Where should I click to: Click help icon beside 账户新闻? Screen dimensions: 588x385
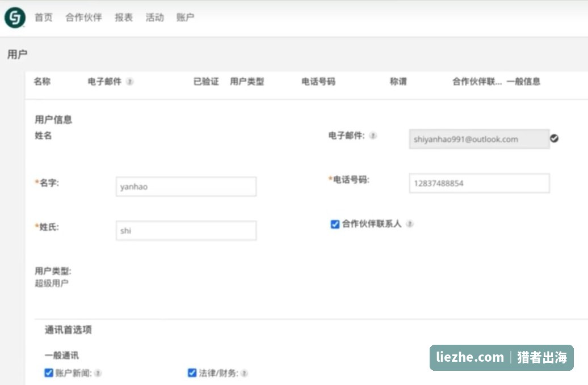(x=98, y=373)
